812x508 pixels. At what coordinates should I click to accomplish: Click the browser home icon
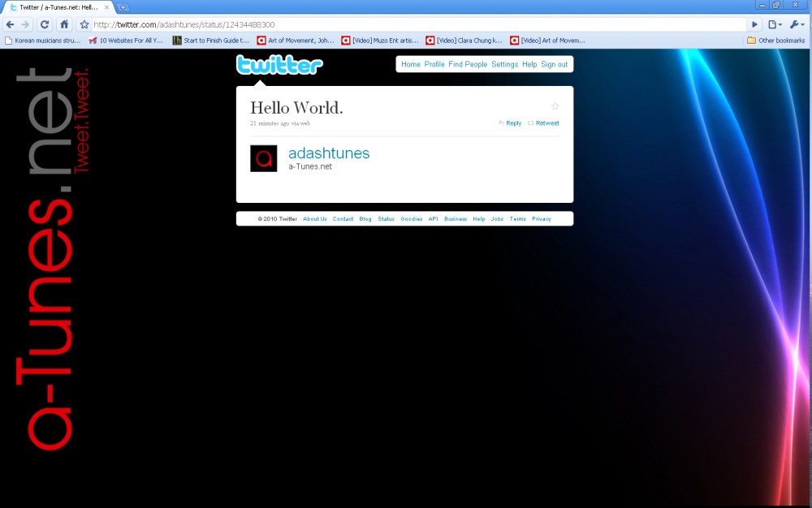(x=64, y=24)
